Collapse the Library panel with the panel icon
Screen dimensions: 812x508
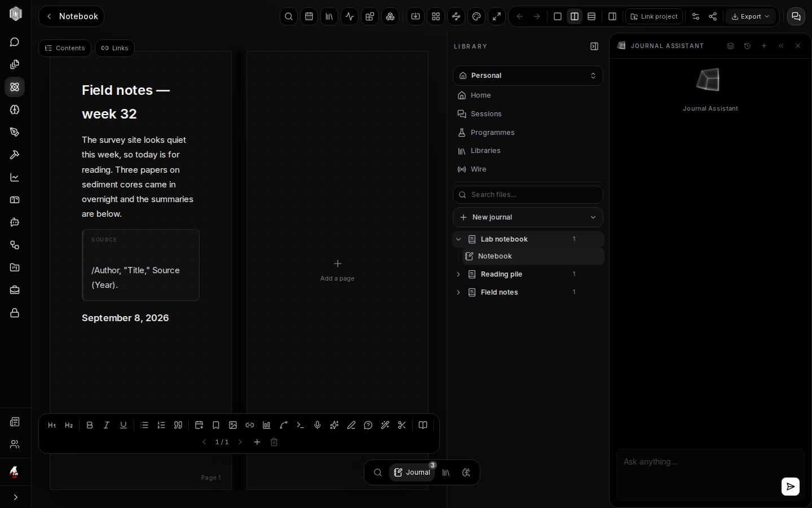594,46
